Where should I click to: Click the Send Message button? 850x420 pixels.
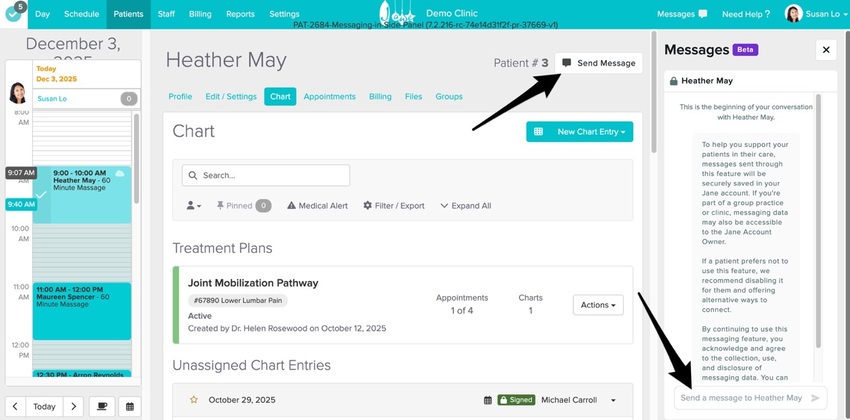[598, 63]
